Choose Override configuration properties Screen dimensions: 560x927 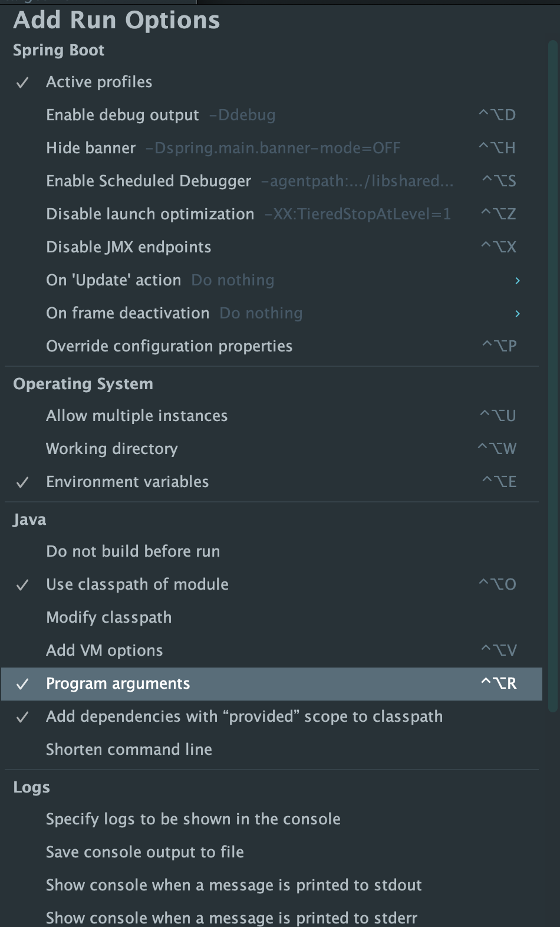(272, 346)
